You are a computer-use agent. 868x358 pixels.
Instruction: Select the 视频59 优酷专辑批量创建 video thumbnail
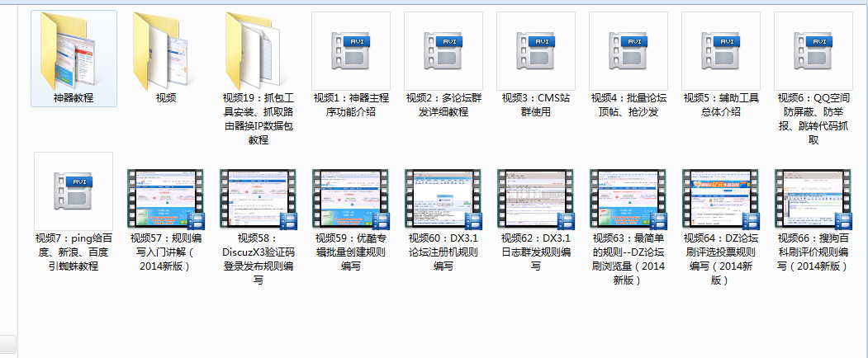pos(350,198)
